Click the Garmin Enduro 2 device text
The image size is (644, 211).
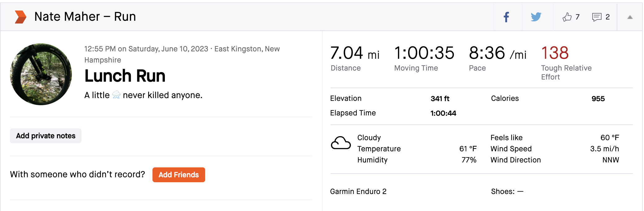tap(358, 192)
